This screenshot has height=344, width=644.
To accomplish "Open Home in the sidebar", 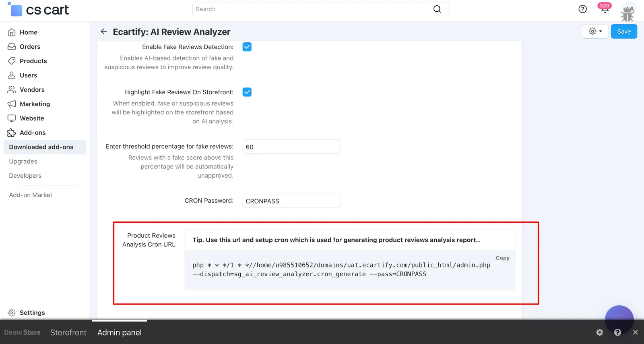I will 29,32.
